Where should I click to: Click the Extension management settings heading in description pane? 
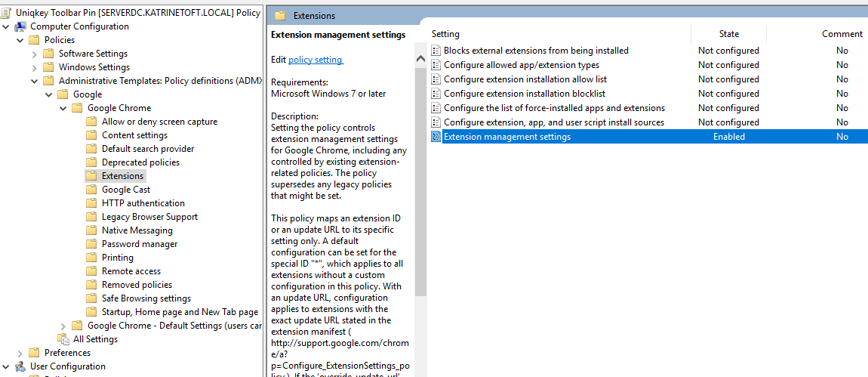[338, 35]
